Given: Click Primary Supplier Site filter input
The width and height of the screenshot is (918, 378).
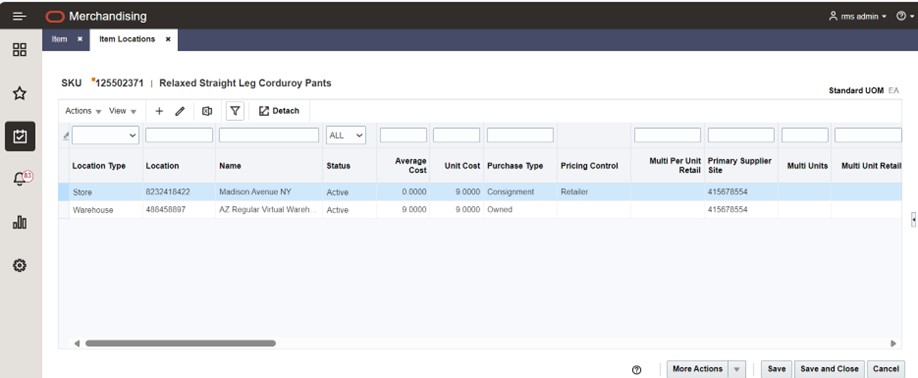Looking at the screenshot, I should (x=741, y=135).
